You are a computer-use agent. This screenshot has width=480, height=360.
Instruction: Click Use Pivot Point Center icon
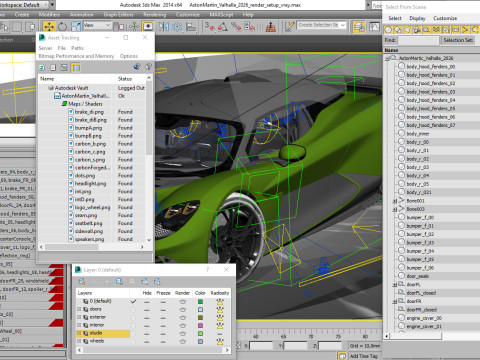point(120,26)
